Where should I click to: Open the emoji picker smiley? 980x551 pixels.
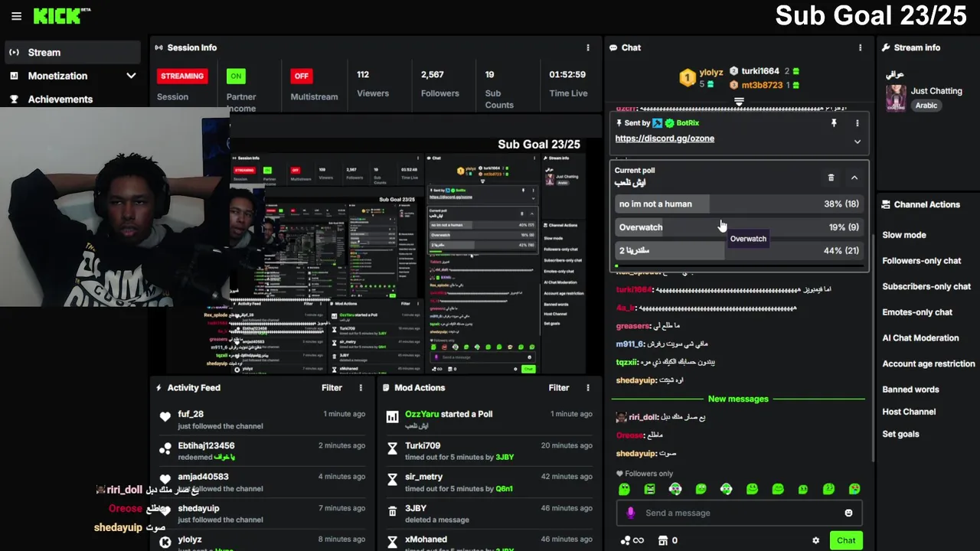coord(848,513)
